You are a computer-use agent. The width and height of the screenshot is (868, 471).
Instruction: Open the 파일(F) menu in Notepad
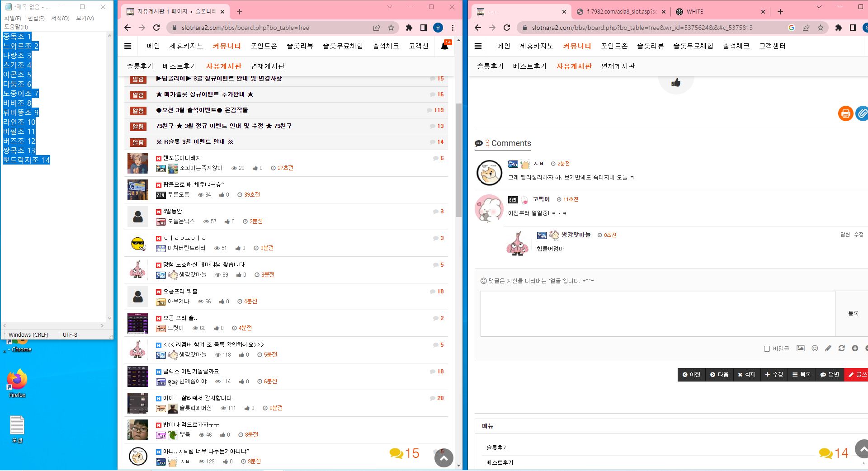click(x=12, y=18)
